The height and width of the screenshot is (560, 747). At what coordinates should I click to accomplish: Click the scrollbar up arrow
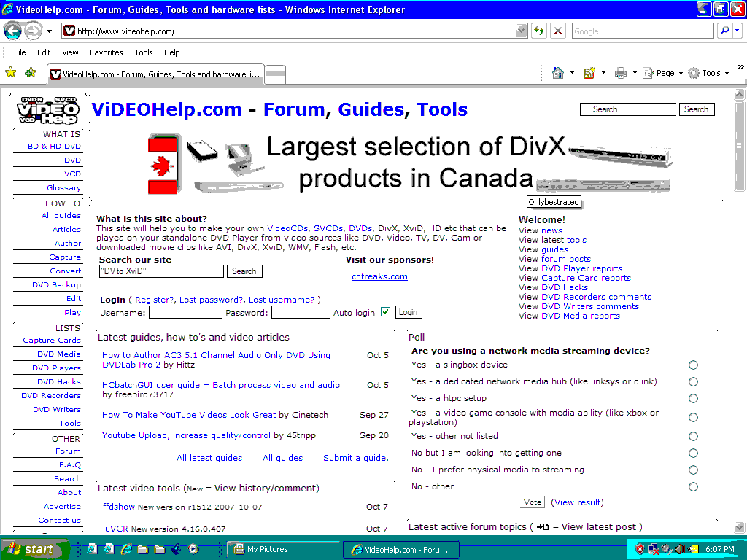[739, 94]
